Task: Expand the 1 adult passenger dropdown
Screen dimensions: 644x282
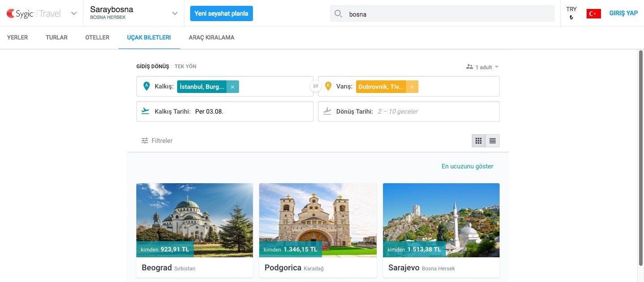Action: click(483, 67)
